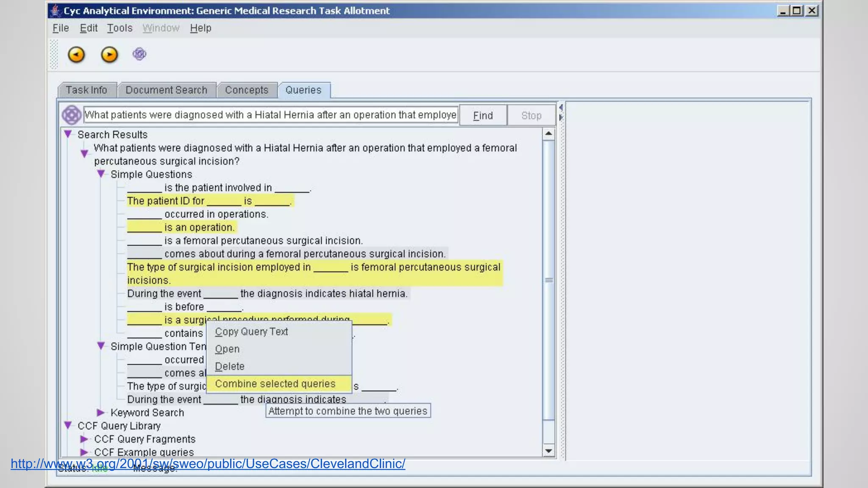
Task: Collapse the Search Results tree node
Action: [68, 134]
